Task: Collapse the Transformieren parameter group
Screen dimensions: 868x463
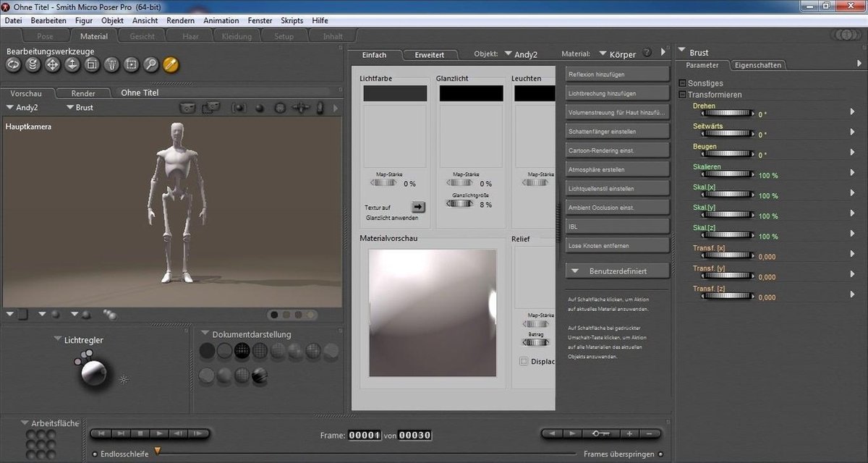Action: pyautogui.click(x=681, y=94)
